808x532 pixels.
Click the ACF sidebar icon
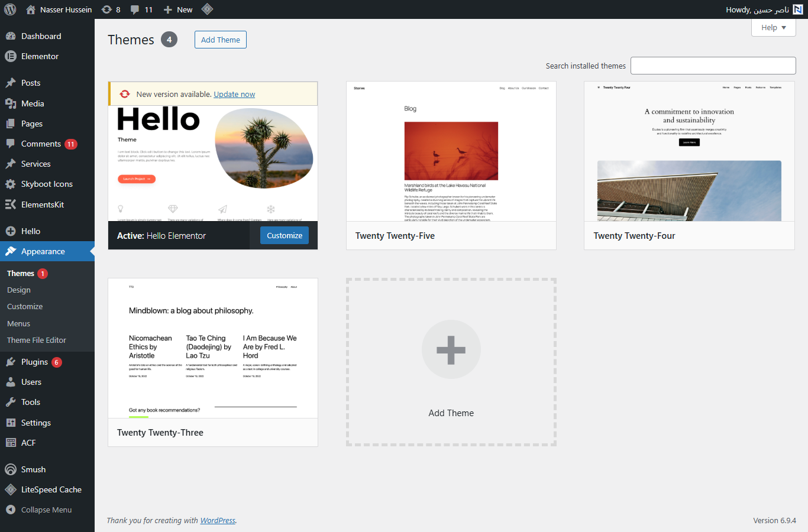11,443
